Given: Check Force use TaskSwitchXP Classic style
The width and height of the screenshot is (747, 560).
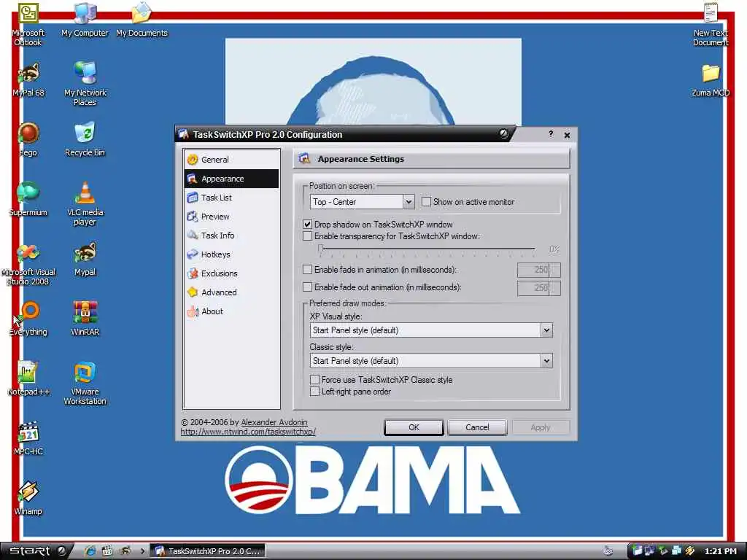Looking at the screenshot, I should point(314,379).
